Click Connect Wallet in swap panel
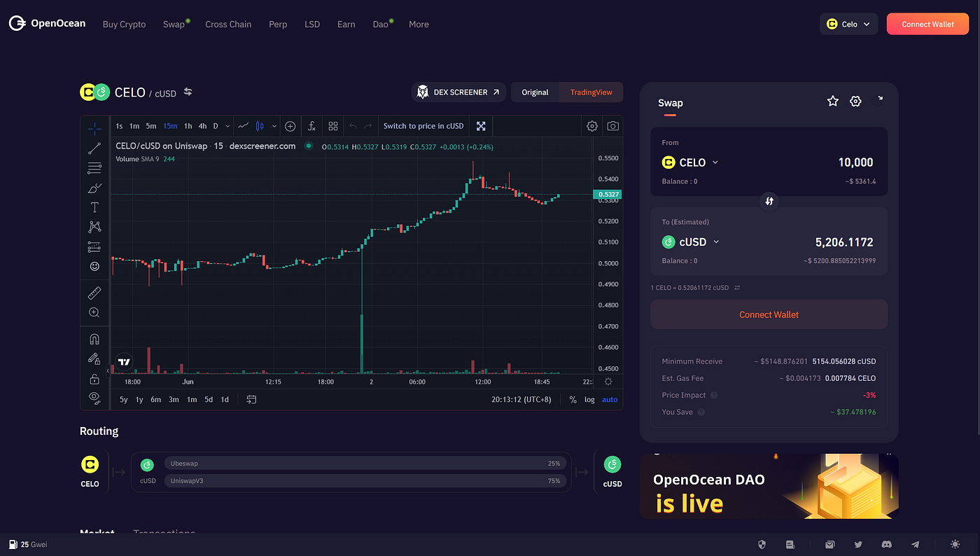The height and width of the screenshot is (556, 980). pos(769,314)
